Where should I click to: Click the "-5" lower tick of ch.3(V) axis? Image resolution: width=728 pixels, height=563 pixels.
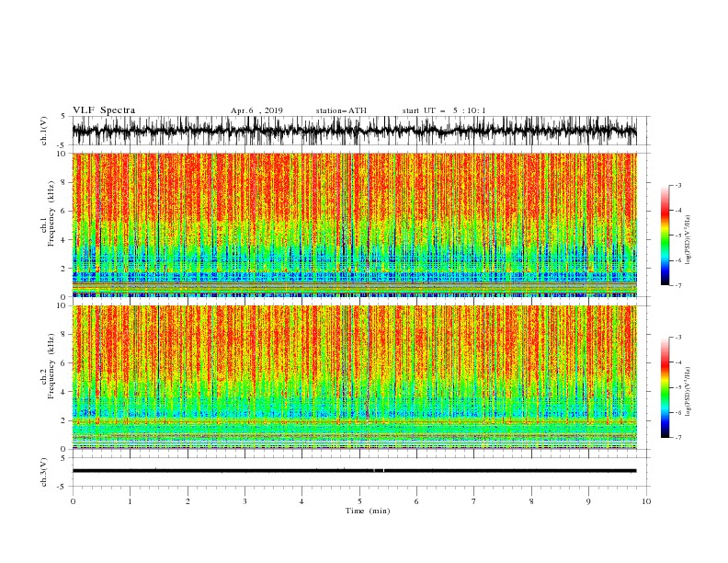click(x=61, y=487)
